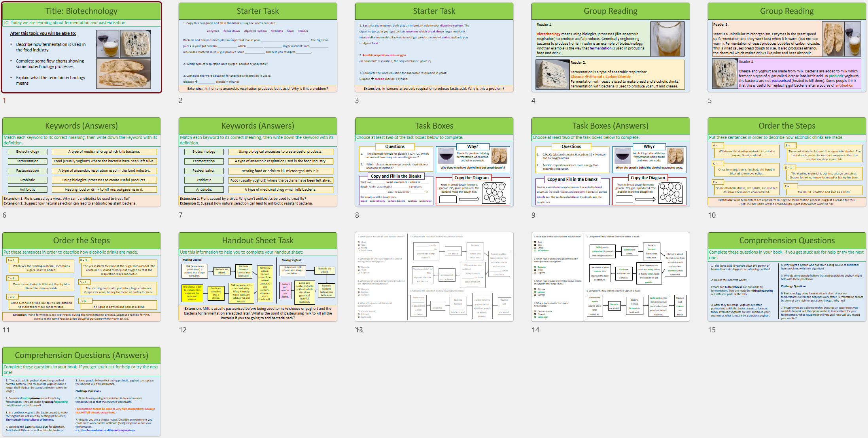Image resolution: width=868 pixels, height=438 pixels.
Task: Select the Comprehension Questions slide 15 thumbnail
Action: click(787, 277)
